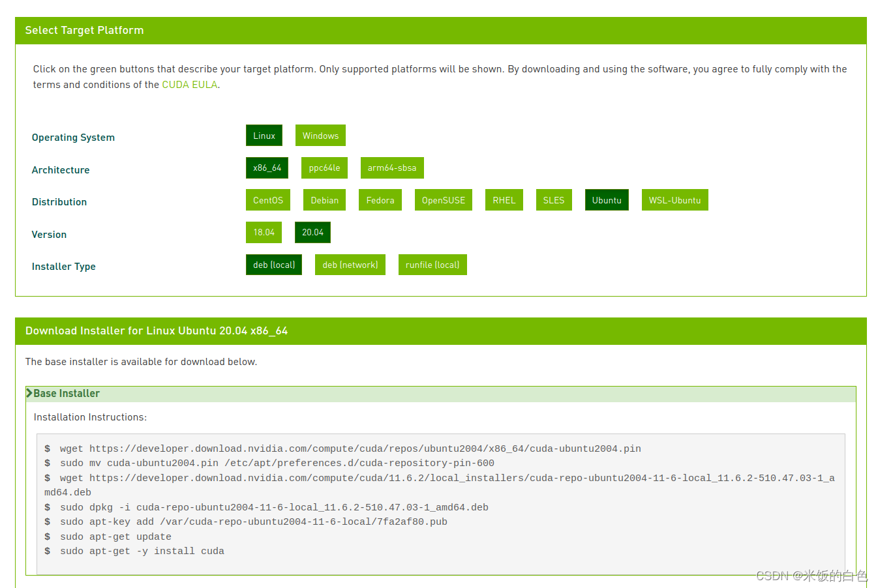
Task: Pick the CentOS distribution
Action: point(268,200)
